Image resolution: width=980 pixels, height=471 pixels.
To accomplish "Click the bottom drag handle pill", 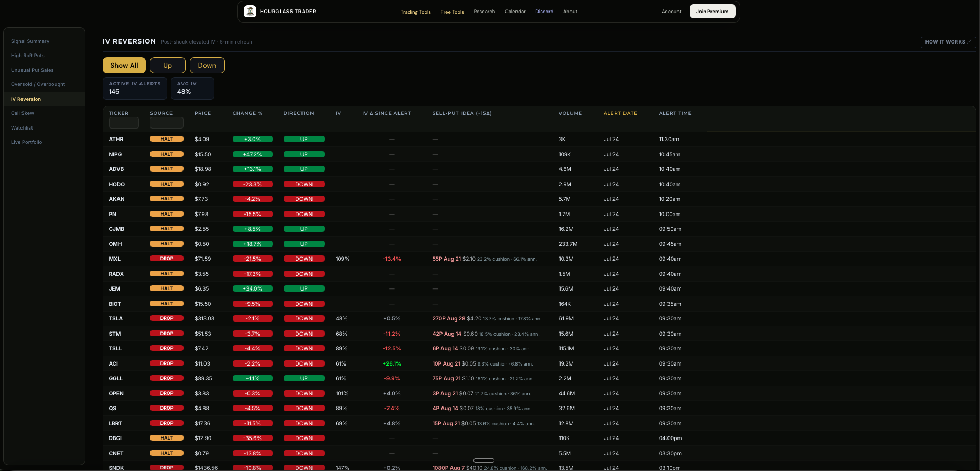I will [483, 461].
